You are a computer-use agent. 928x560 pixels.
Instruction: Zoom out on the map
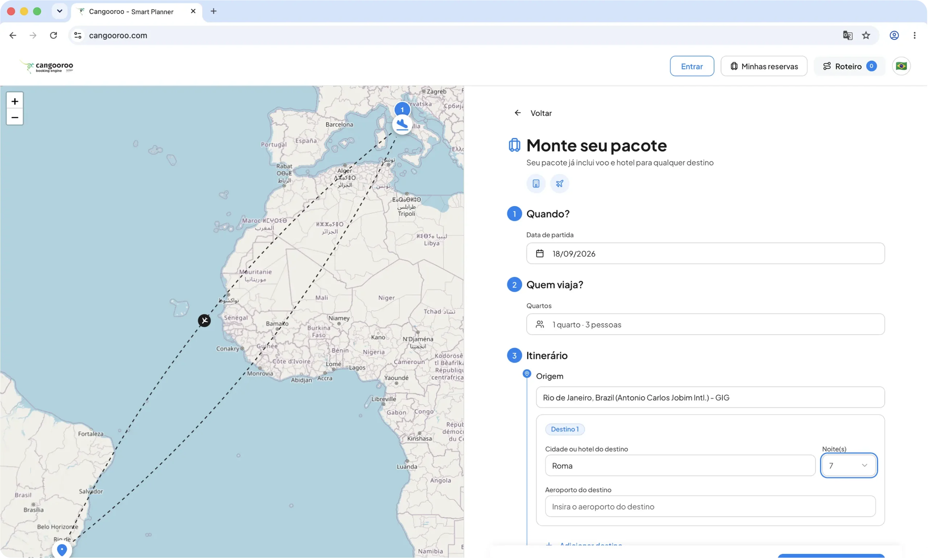15,117
